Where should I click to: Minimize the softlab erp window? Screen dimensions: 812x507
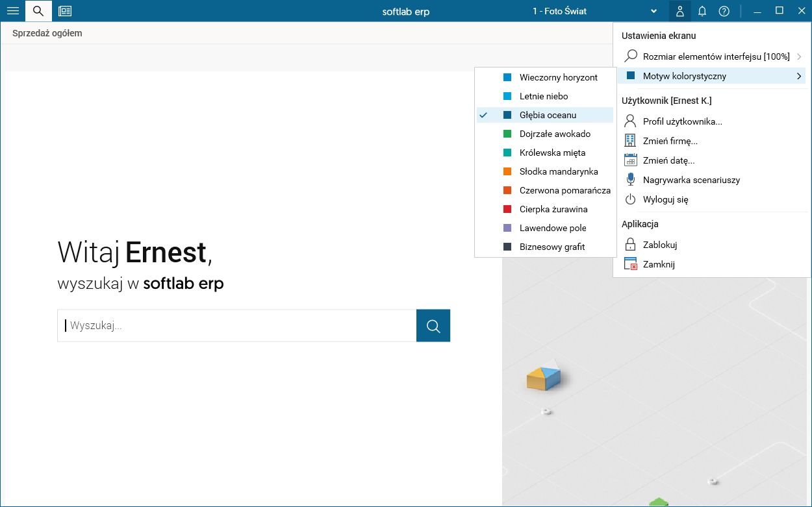[757, 11]
